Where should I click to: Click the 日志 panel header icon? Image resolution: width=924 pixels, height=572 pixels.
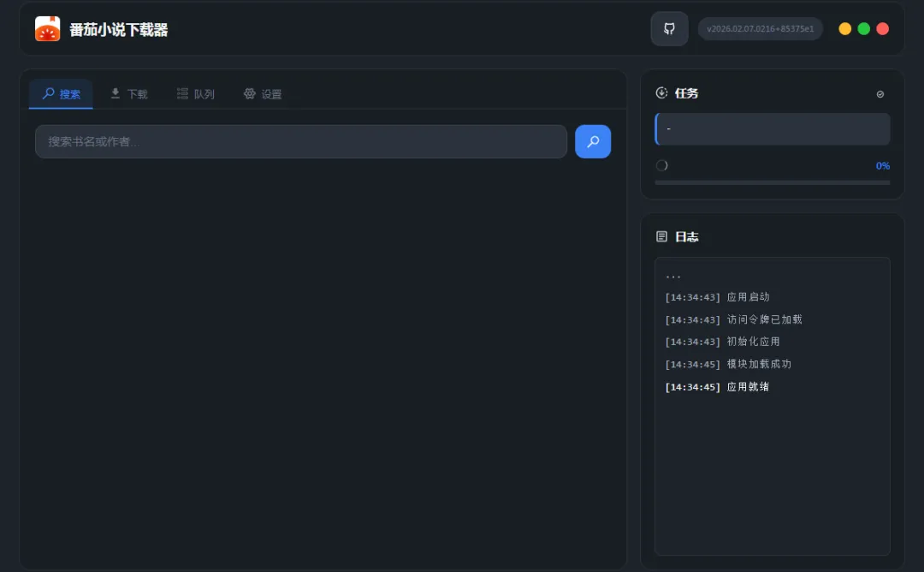661,236
